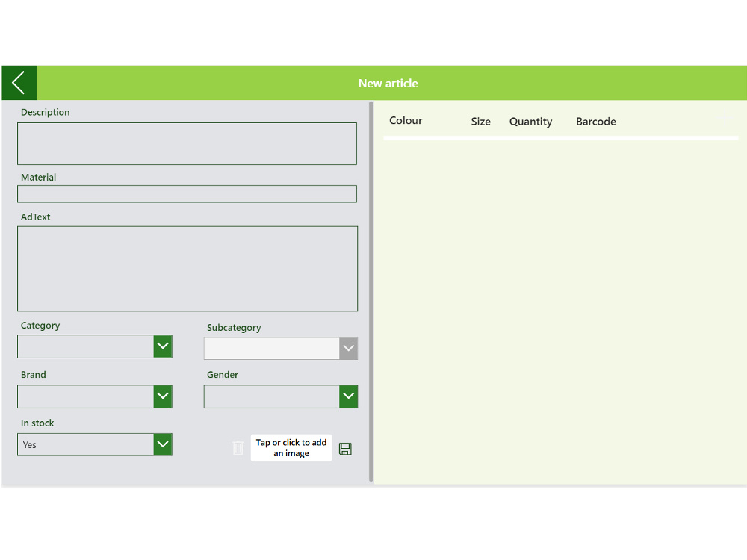The image size is (747, 560).
Task: Open the In stock dropdown showing Yes
Action: coord(95,444)
